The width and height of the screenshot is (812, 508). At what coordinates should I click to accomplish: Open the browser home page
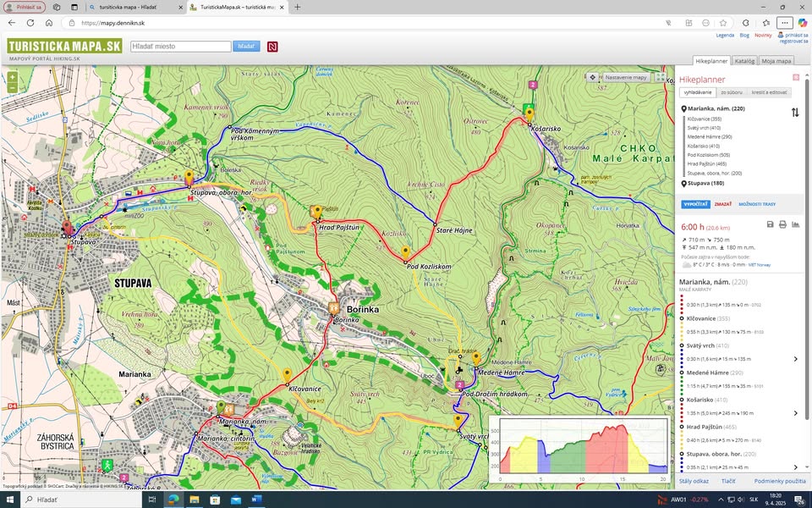pos(49,23)
